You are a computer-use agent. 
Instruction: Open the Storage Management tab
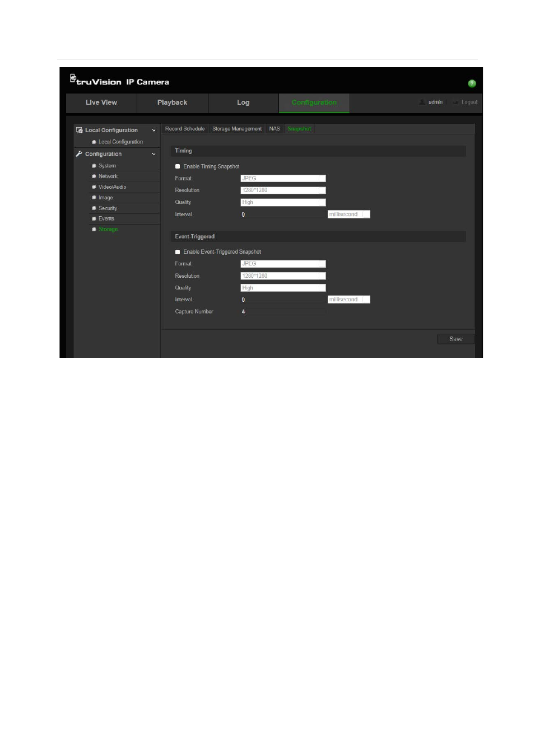(x=237, y=129)
